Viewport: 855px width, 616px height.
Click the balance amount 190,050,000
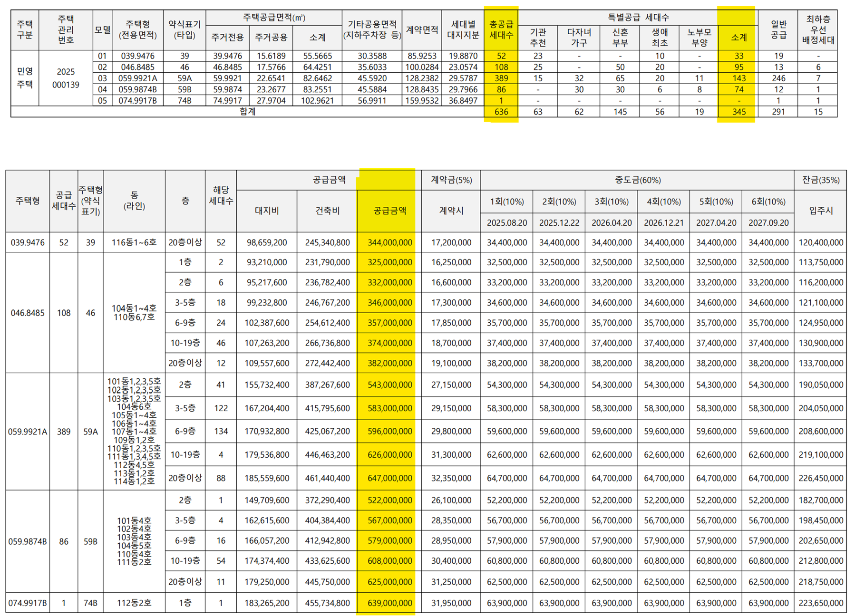point(820,385)
